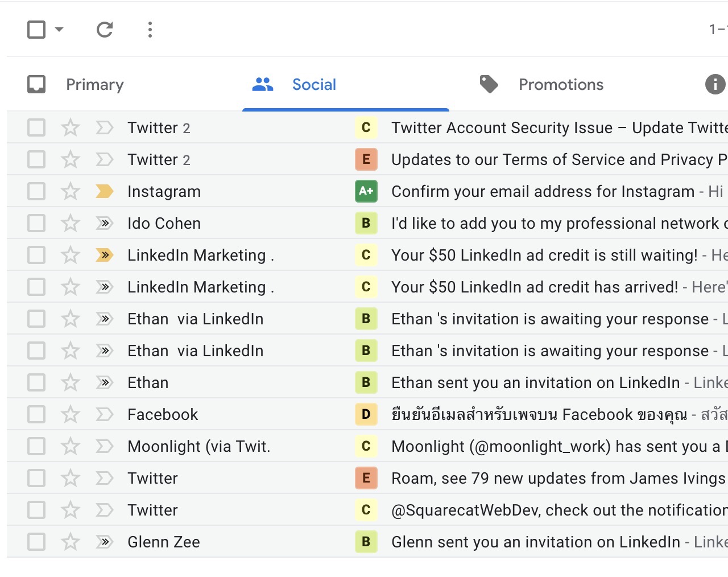Open Ido Cohen's professional network invitation email
The width and height of the screenshot is (728, 577).
[367, 223]
